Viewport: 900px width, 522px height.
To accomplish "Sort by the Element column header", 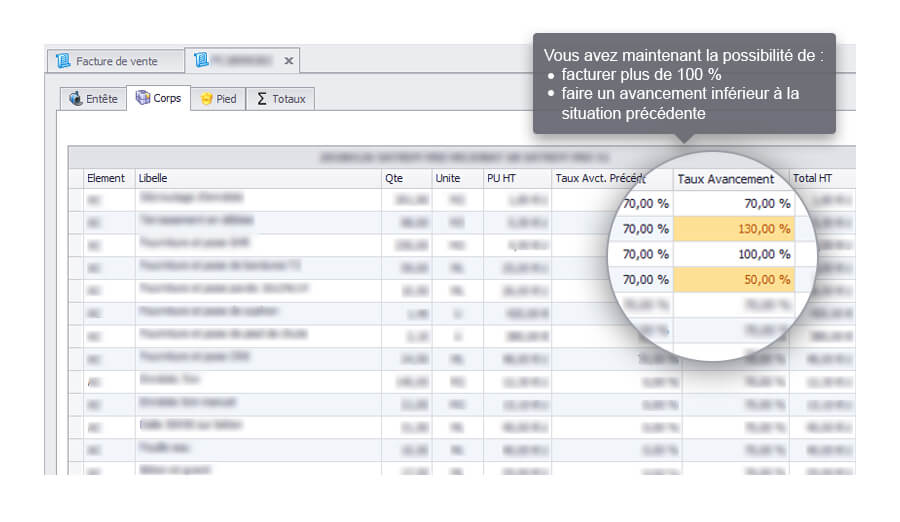I will 105,178.
